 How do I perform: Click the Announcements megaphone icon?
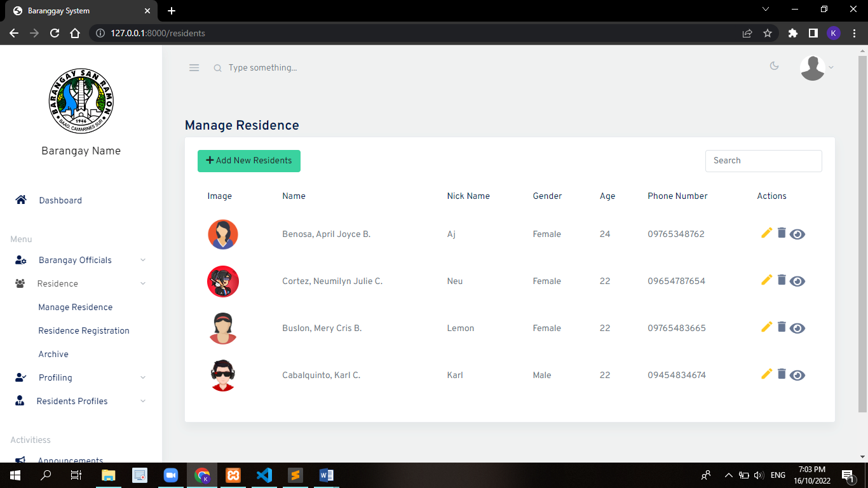pyautogui.click(x=19, y=459)
